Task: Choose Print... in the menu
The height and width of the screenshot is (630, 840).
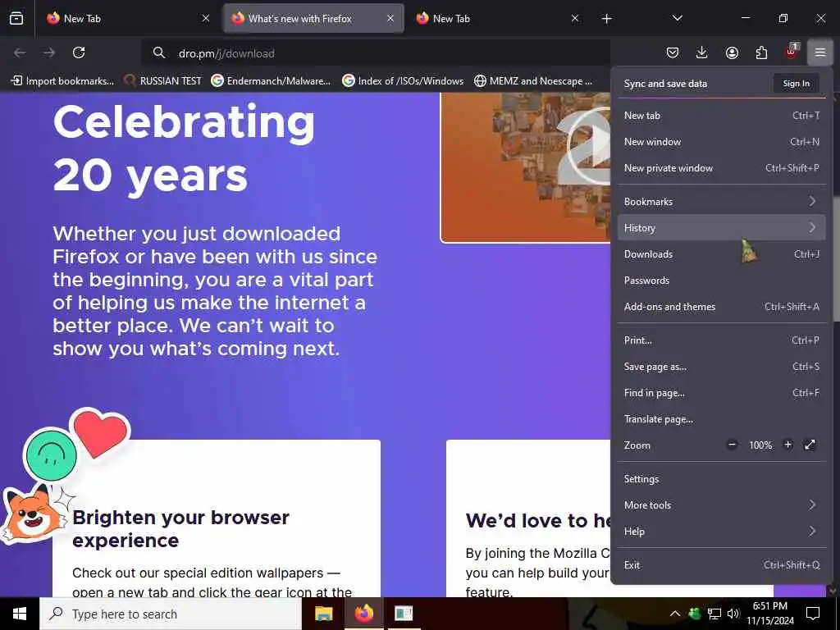Action: click(x=722, y=340)
